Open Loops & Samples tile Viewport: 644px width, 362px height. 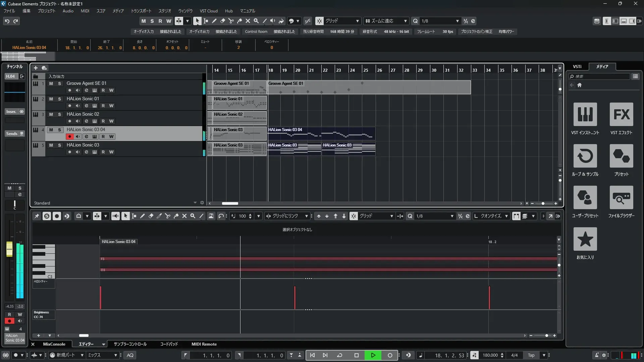585,156
